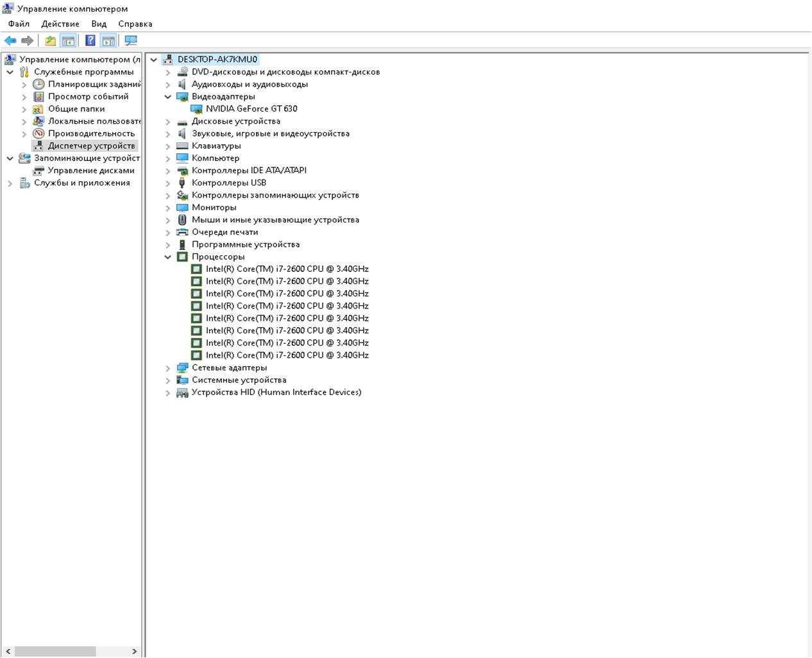Expand Звуковые, игровые и видеоустройства node
This screenshot has height=658, width=812.
168,133
